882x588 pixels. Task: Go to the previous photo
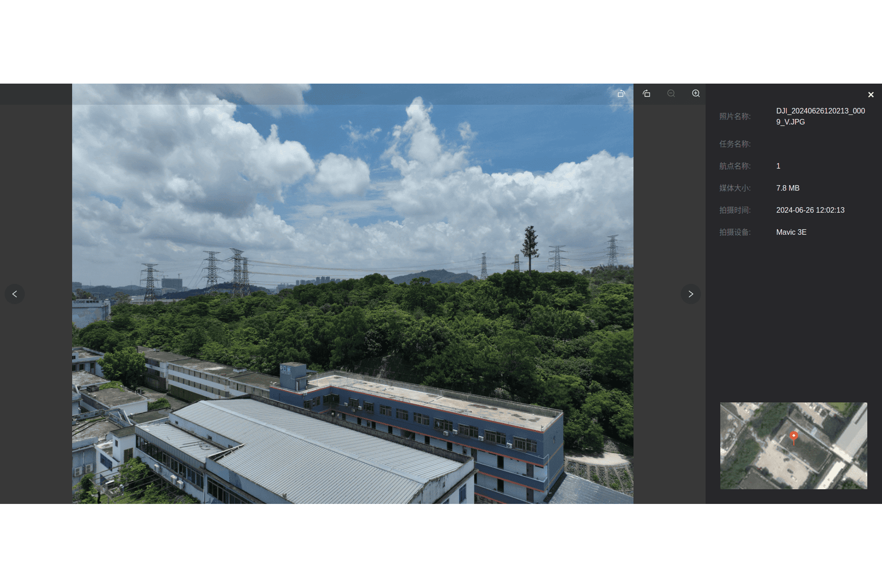pyautogui.click(x=15, y=294)
